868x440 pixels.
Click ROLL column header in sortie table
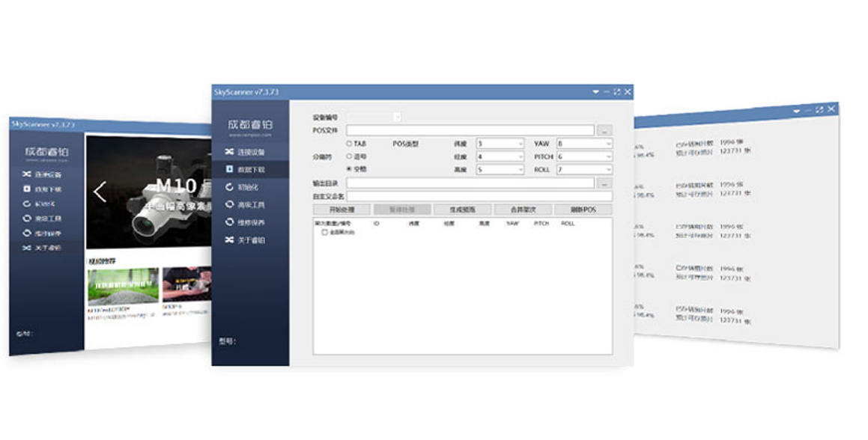click(x=568, y=224)
